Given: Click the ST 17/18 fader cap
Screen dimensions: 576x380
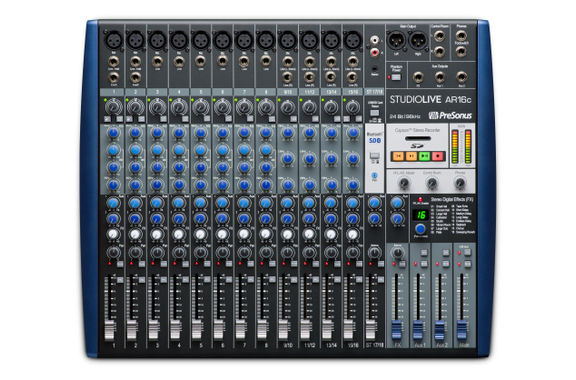Looking at the screenshot, I should [371, 330].
